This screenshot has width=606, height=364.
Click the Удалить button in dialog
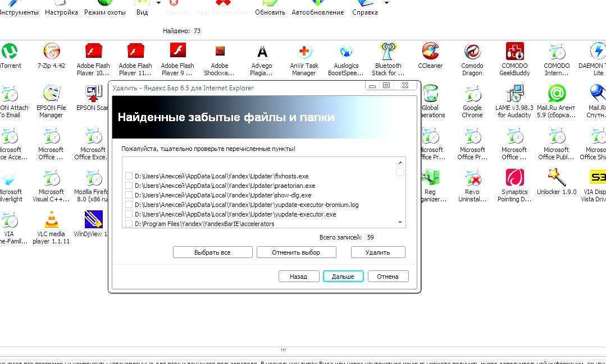click(377, 252)
